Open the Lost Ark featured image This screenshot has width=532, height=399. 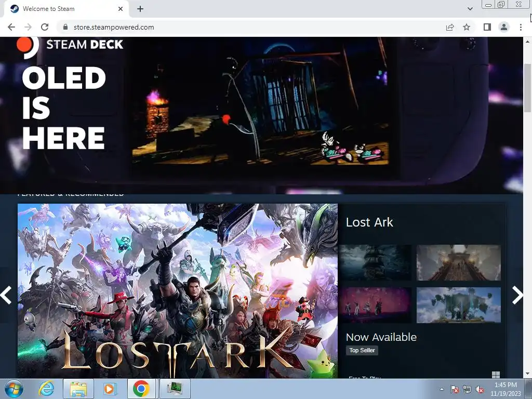point(178,291)
